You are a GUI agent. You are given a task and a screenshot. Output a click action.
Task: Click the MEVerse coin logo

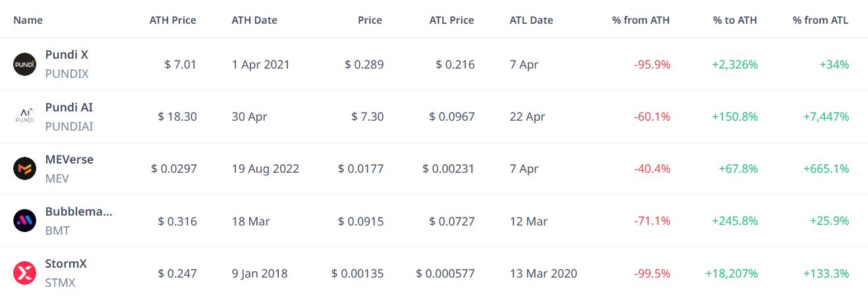(25, 168)
